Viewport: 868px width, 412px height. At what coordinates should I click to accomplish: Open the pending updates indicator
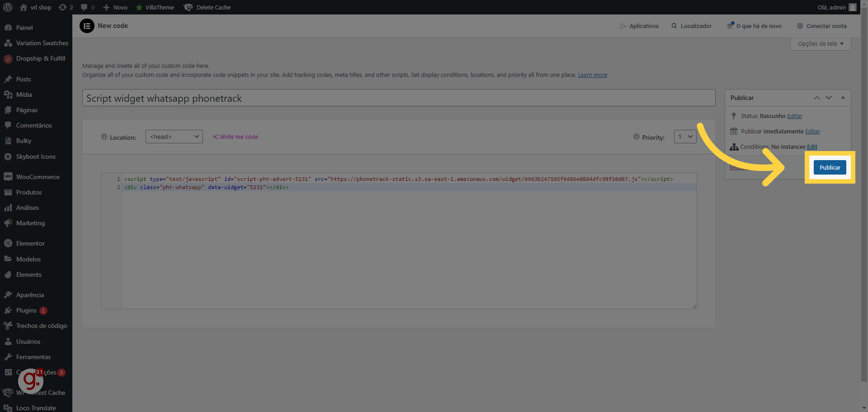(66, 7)
